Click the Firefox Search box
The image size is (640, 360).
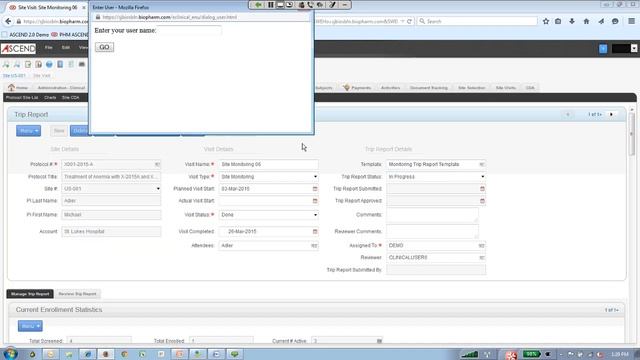[x=477, y=21]
